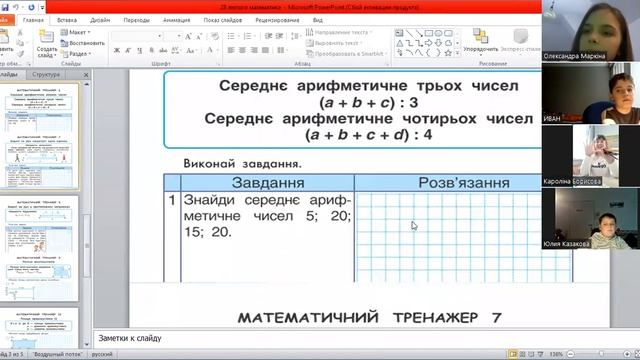
Task: Open the font size combo box
Action: click(x=173, y=36)
